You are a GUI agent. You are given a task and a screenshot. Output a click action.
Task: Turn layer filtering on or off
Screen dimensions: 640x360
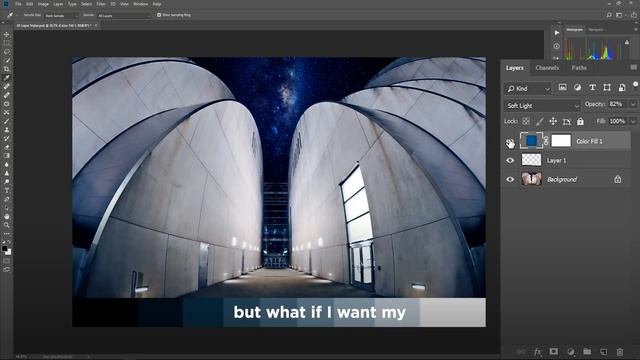636,84
